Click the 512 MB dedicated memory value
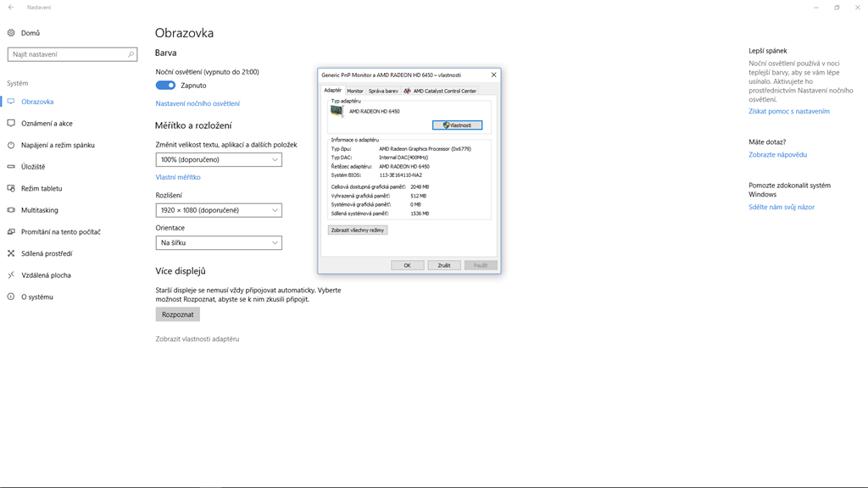This screenshot has height=488, width=868. tap(419, 196)
